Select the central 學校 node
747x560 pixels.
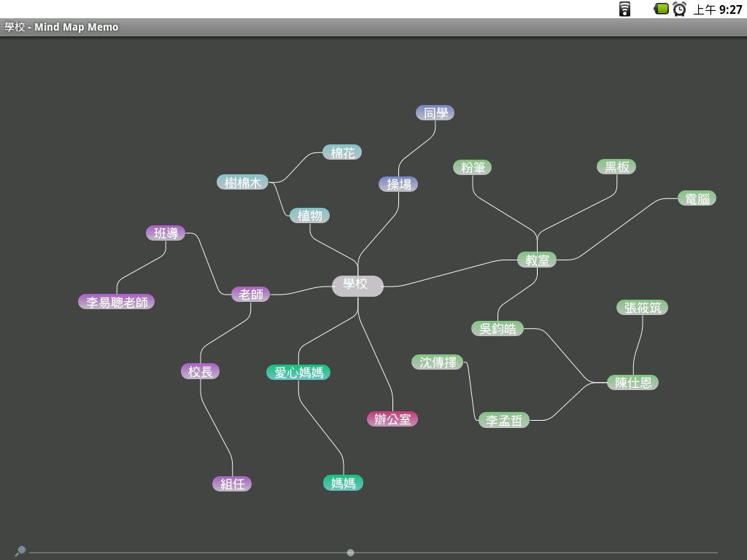coord(357,285)
